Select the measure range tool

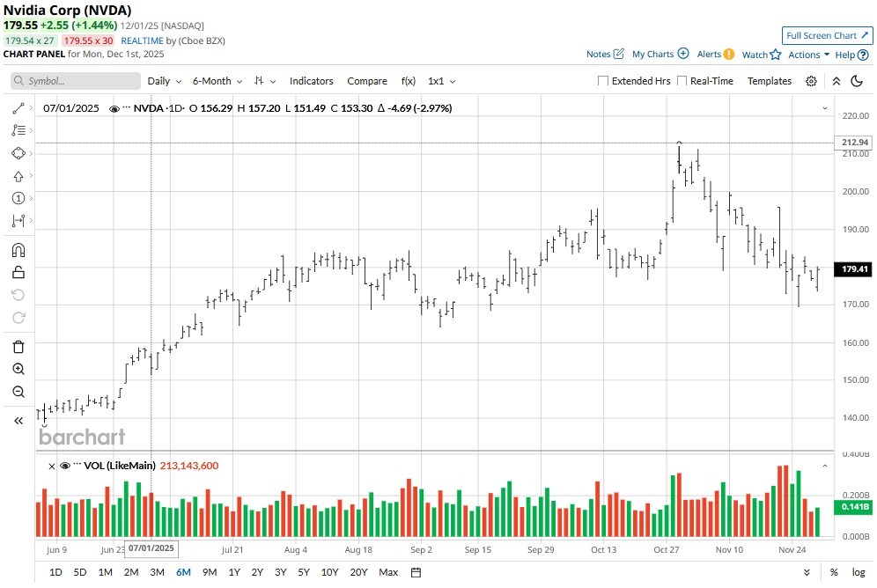(x=18, y=221)
